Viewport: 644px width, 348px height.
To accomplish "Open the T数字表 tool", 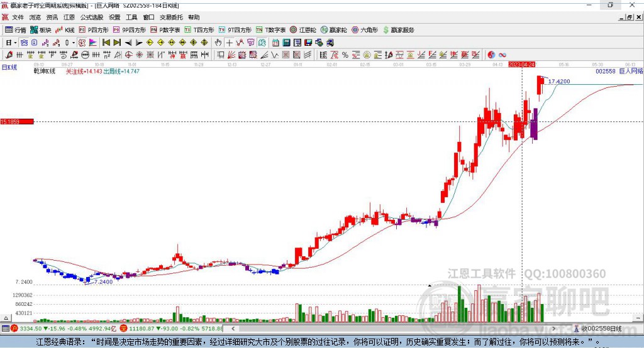I will coord(270,30).
